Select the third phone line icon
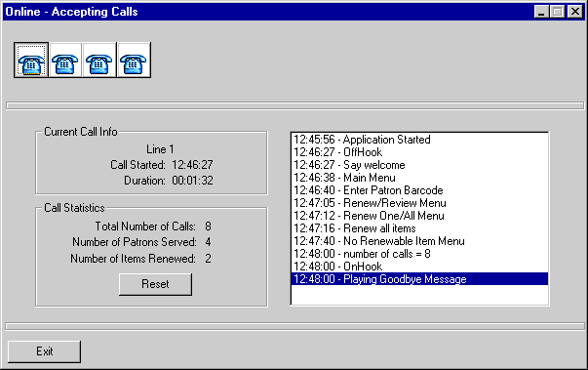Viewport: 588px width, 370px height. pos(99,61)
